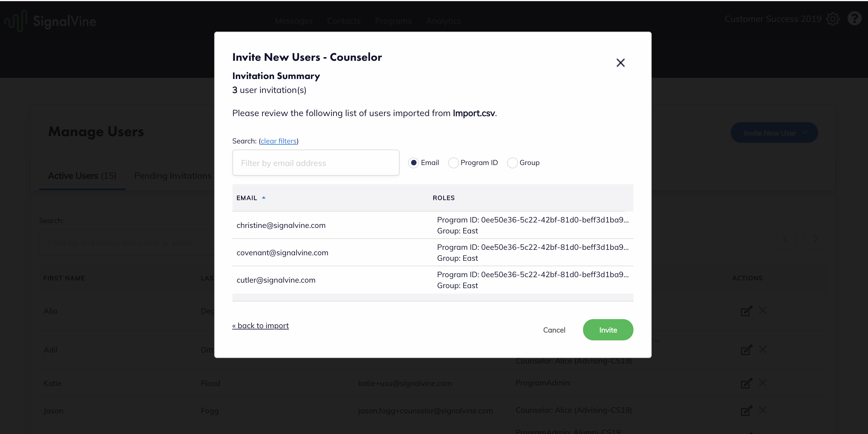
Task: Delete user Alia with X icon
Action: pos(763,310)
